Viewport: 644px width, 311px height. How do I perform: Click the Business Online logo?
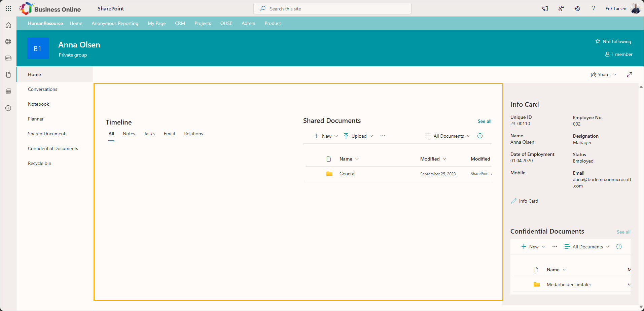(x=50, y=9)
